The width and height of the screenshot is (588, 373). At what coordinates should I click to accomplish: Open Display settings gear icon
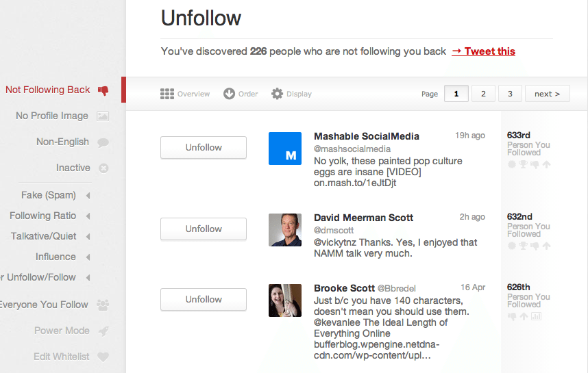[277, 94]
